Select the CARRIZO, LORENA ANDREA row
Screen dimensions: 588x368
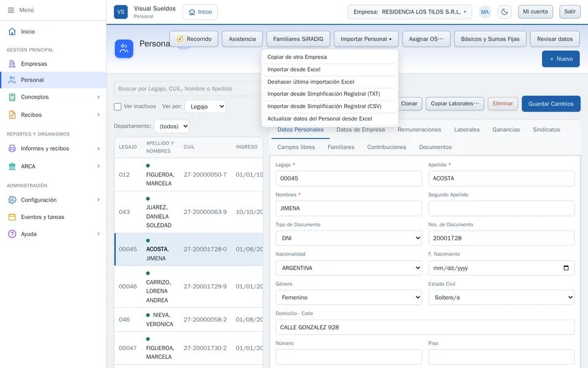point(189,287)
